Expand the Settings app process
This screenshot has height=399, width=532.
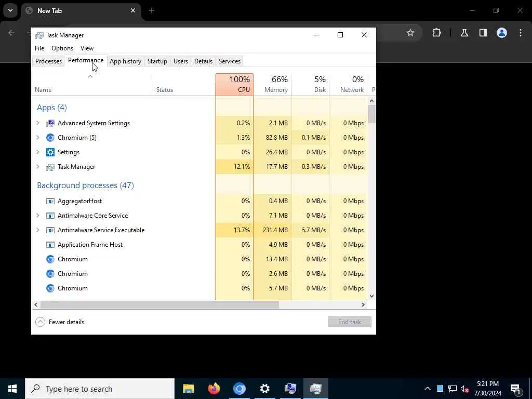tap(38, 152)
